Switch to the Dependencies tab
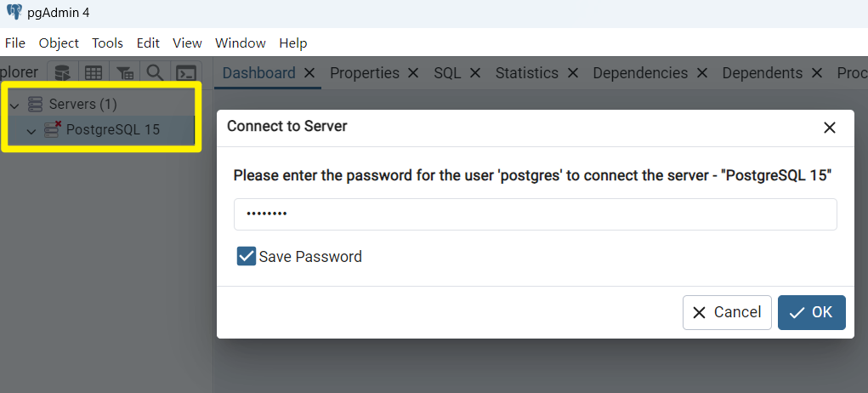This screenshot has width=868, height=393. click(639, 73)
